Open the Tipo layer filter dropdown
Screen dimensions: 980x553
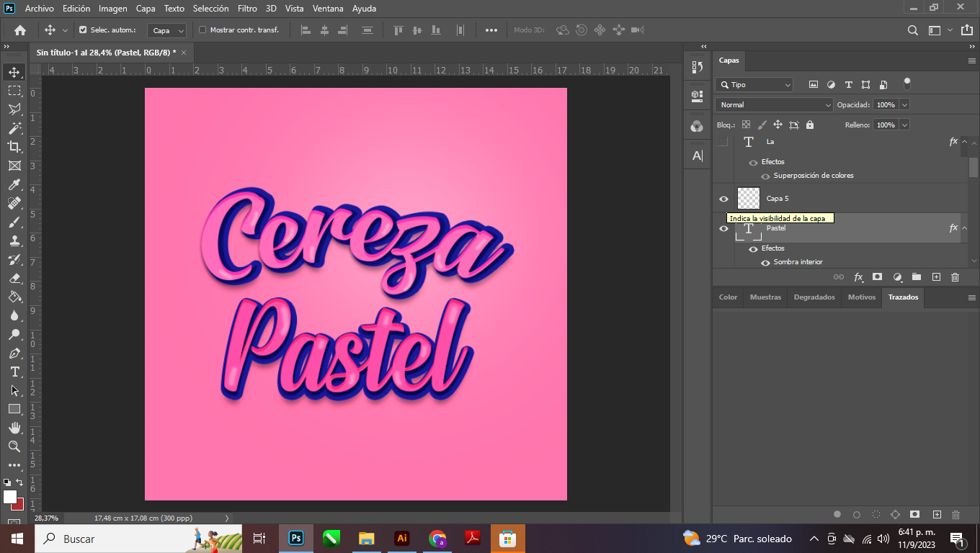point(754,84)
